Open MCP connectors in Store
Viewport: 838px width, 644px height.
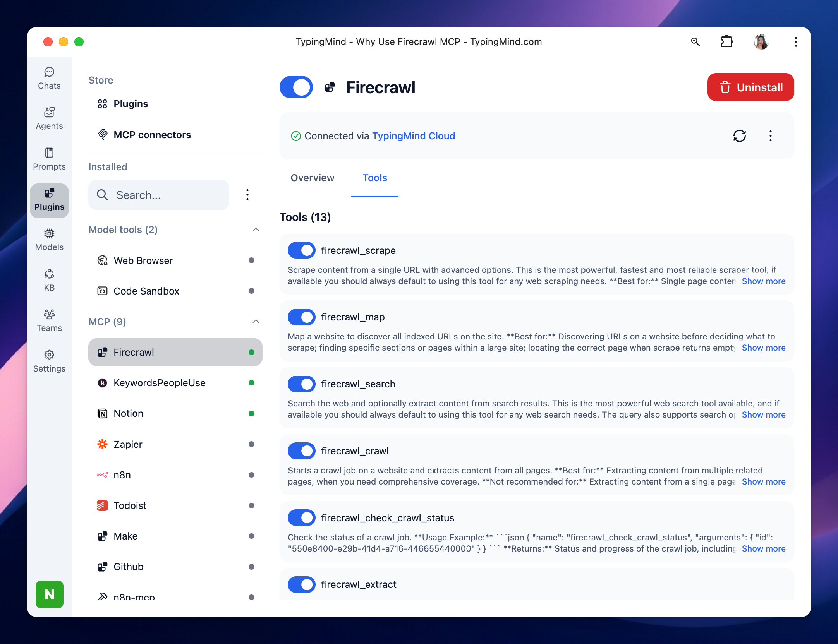(152, 135)
